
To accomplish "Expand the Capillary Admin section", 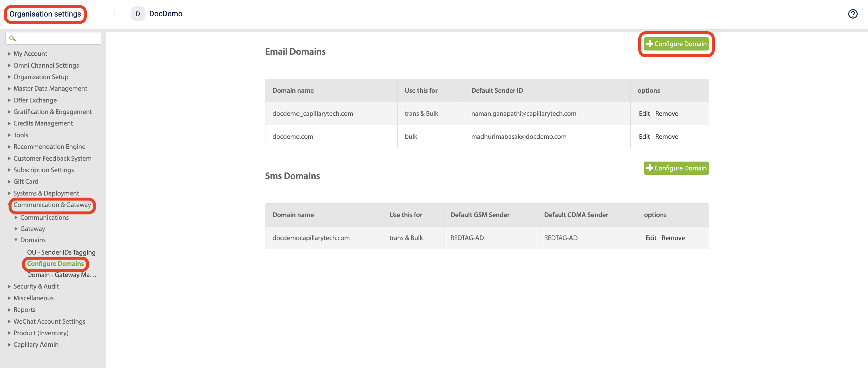I will pyautogui.click(x=36, y=344).
